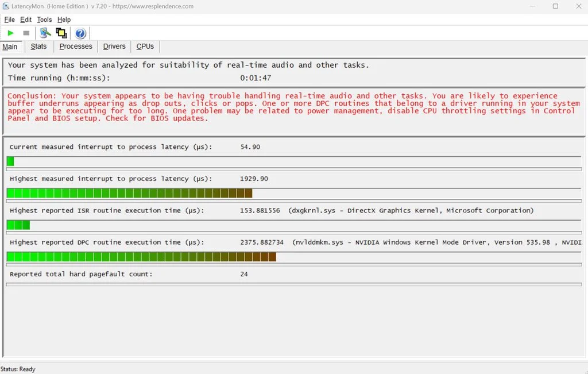The height and width of the screenshot is (374, 588).
Task: Click the time running value 0:01:47
Action: click(256, 78)
